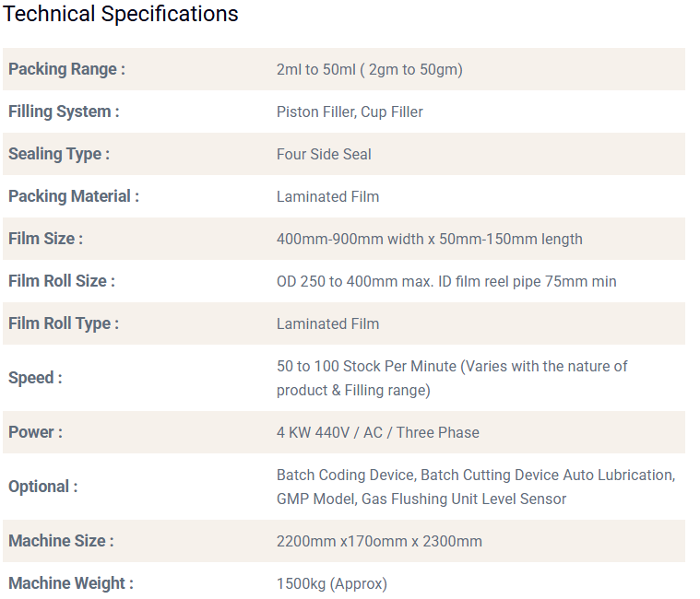Click the Four Side Seal value
Image resolution: width=700 pixels, height=599 pixels.
point(324,154)
